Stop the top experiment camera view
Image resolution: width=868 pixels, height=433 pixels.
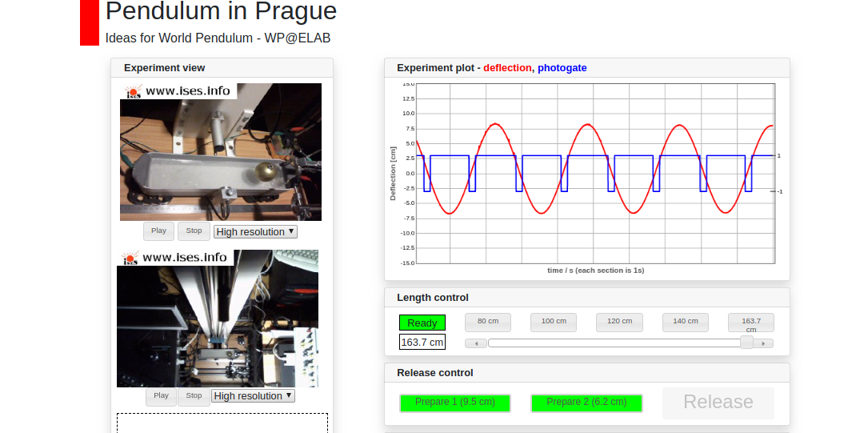click(x=194, y=231)
